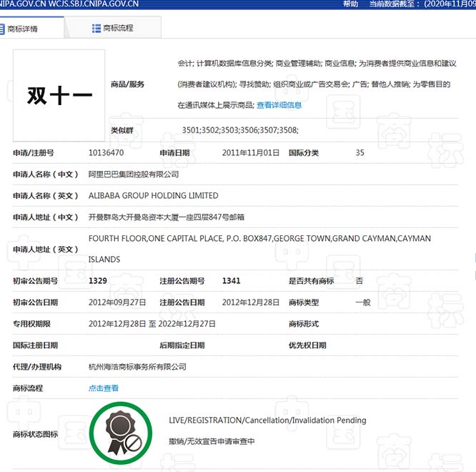476x472 pixels.
Task: Select similar group codes 3501;3502;3503
Action: pyautogui.click(x=240, y=130)
